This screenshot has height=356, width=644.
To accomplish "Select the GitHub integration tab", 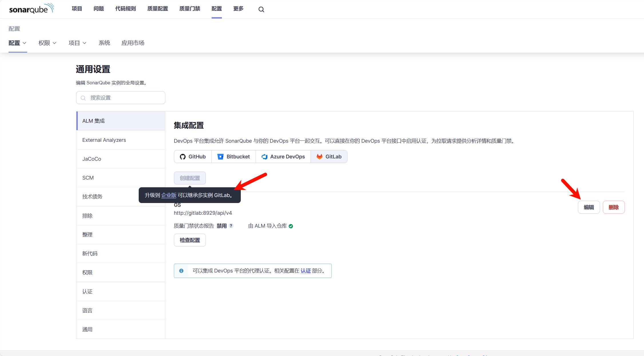I will [x=193, y=157].
